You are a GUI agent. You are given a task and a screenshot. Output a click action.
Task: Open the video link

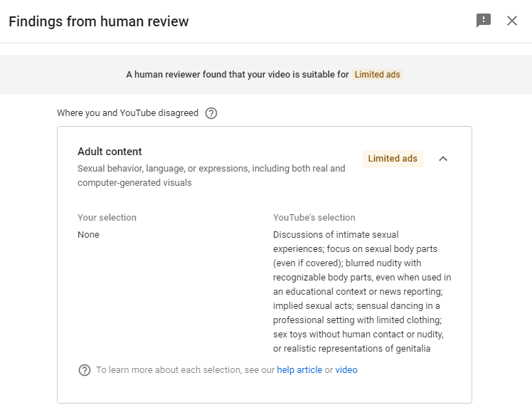[x=346, y=370]
